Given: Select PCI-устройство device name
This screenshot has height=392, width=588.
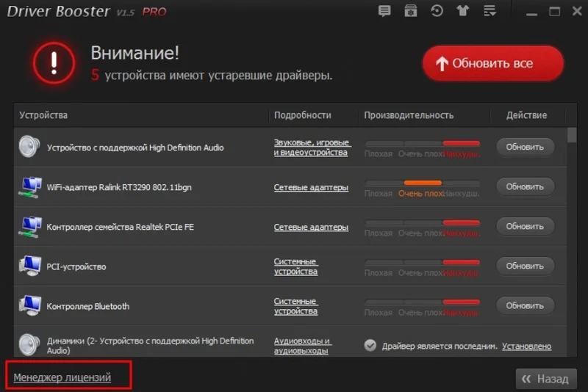Looking at the screenshot, I should [76, 266].
